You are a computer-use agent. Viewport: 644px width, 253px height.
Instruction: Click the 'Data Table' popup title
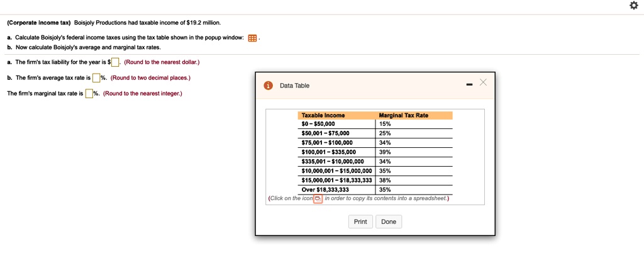294,86
